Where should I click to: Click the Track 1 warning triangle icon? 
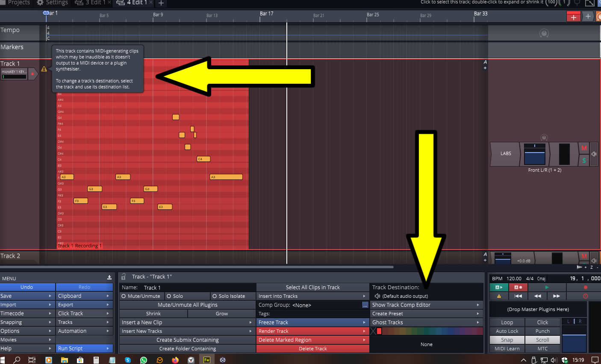(44, 69)
